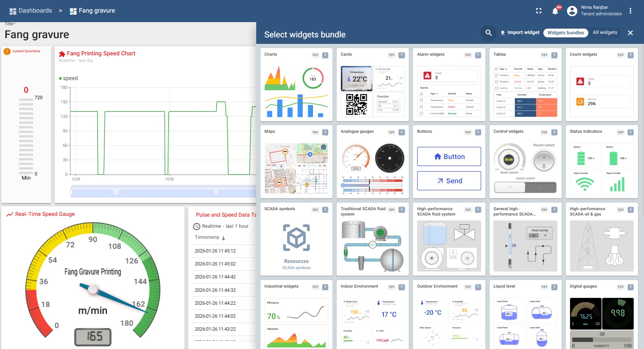The width and height of the screenshot is (644, 349).
Task: Select Widgets bundles toggle option
Action: point(565,33)
